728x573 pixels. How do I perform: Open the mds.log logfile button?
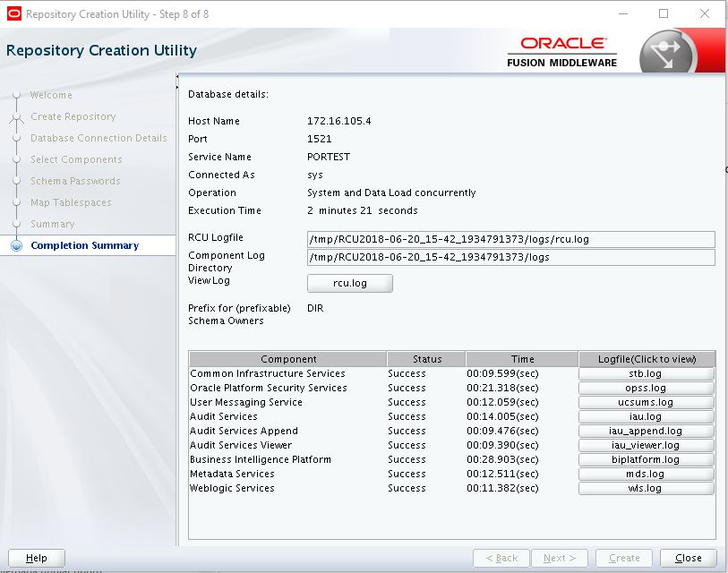[x=646, y=475]
